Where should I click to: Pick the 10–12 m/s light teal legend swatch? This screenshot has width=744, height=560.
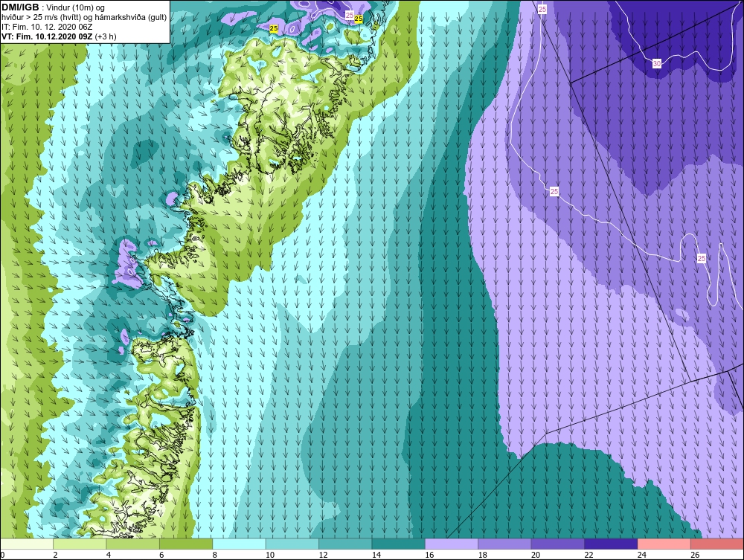coord(292,544)
